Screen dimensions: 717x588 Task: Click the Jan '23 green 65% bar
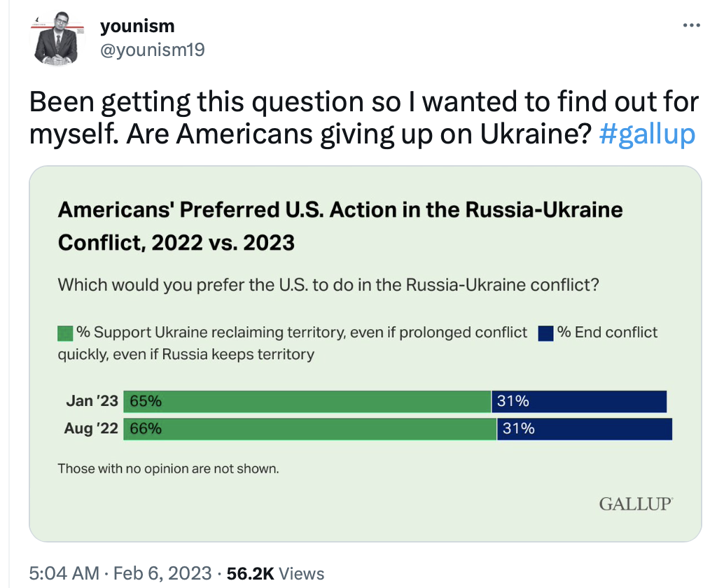(307, 402)
